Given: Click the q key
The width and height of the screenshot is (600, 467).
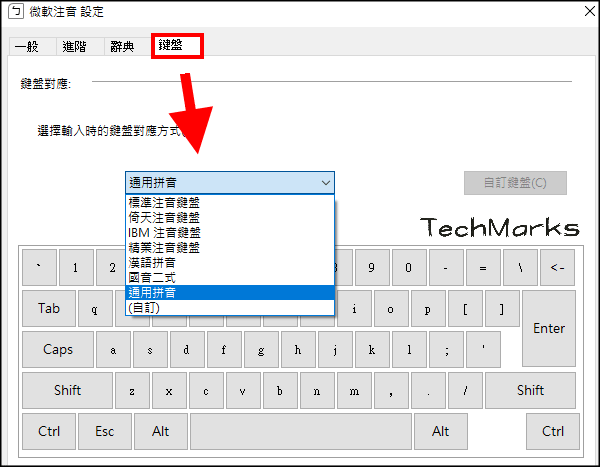Looking at the screenshot, I should (x=95, y=309).
